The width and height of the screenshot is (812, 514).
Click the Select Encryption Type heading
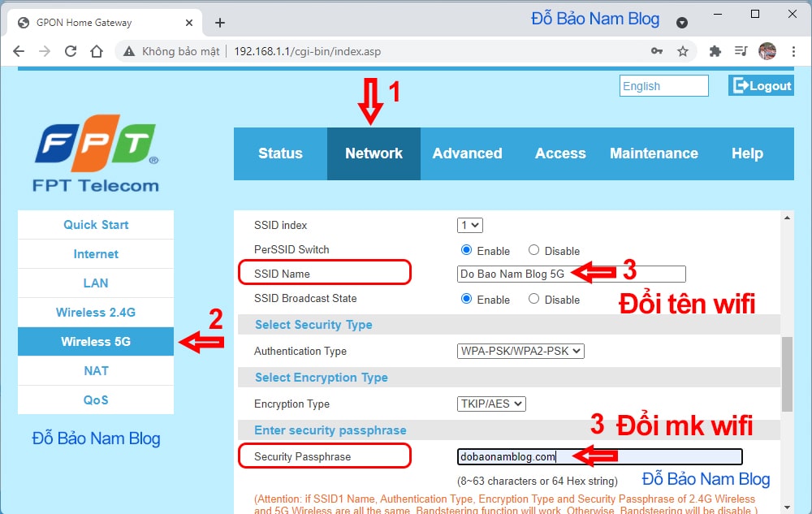(x=321, y=378)
